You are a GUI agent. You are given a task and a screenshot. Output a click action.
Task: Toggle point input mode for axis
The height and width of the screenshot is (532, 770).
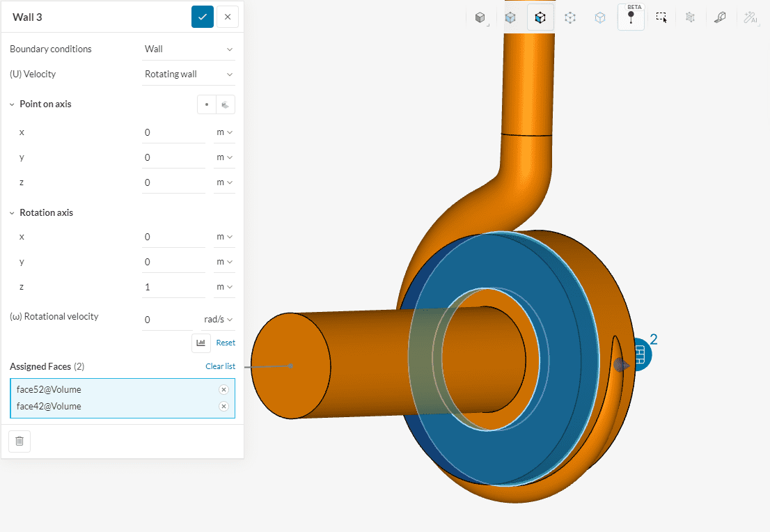pos(207,104)
